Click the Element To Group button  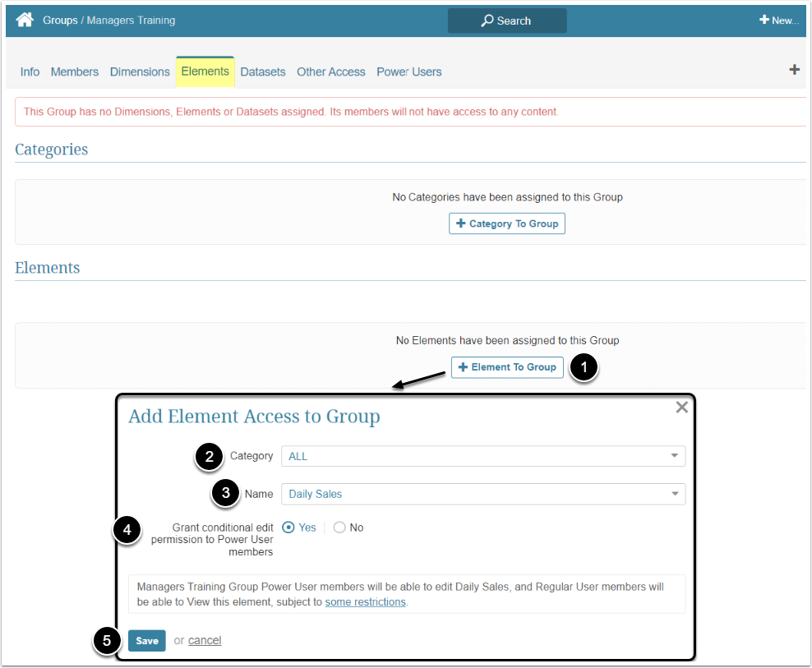(507, 367)
